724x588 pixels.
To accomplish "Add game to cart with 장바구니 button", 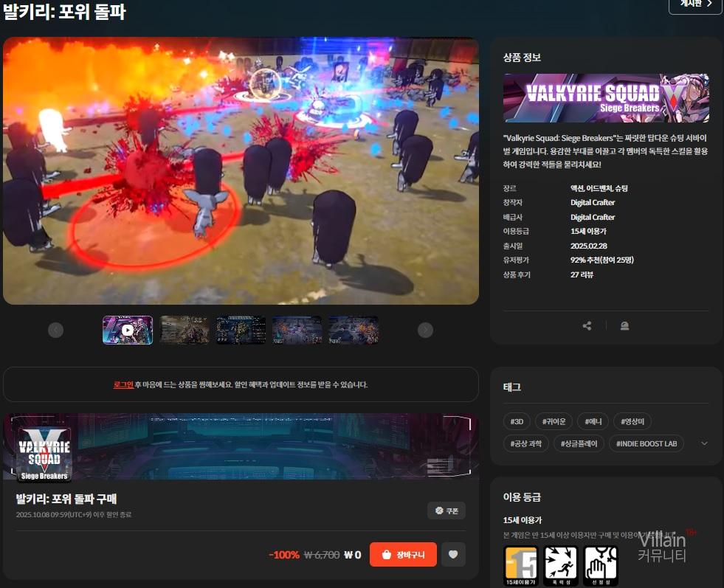I will [x=403, y=555].
